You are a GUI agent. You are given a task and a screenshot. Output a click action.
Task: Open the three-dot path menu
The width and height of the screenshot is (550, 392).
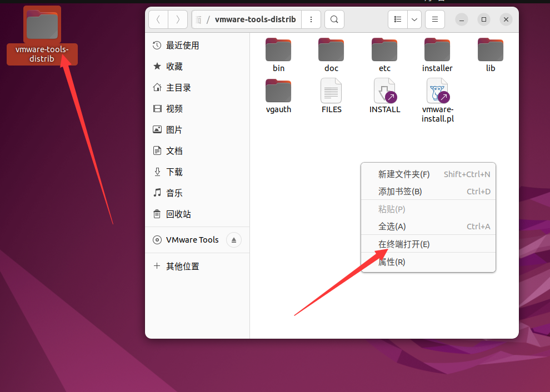[x=311, y=19]
